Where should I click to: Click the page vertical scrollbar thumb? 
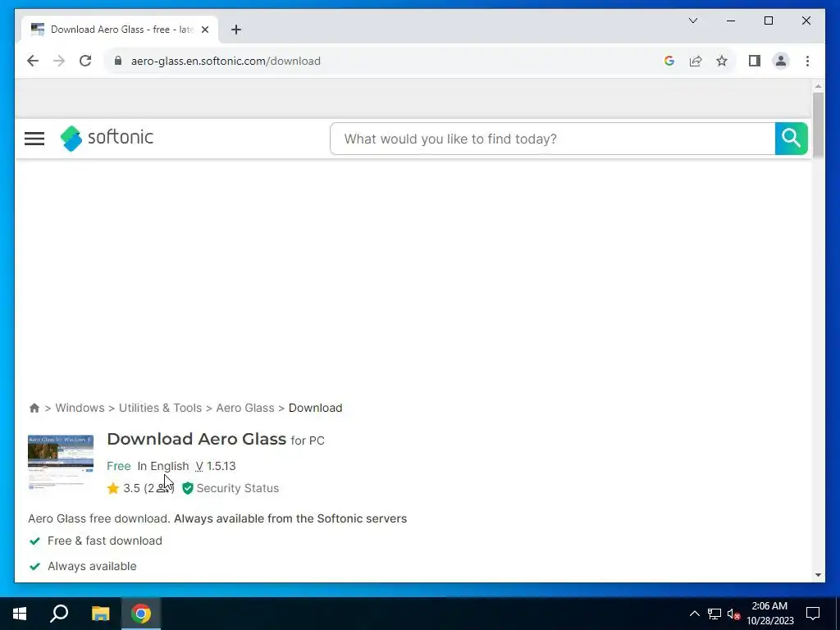[818, 125]
